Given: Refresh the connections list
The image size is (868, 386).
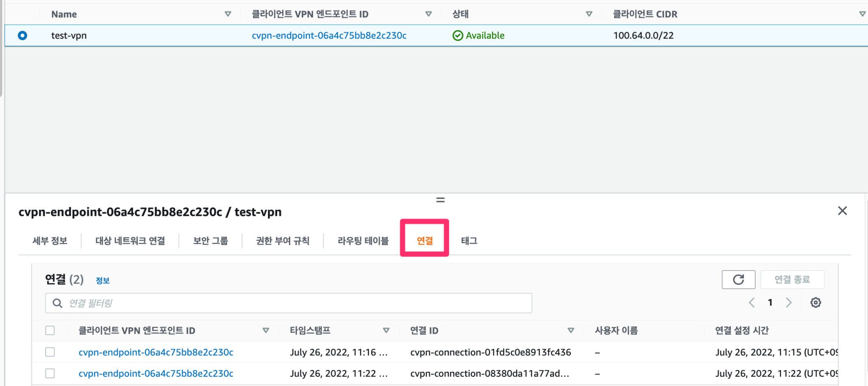Looking at the screenshot, I should pyautogui.click(x=738, y=280).
